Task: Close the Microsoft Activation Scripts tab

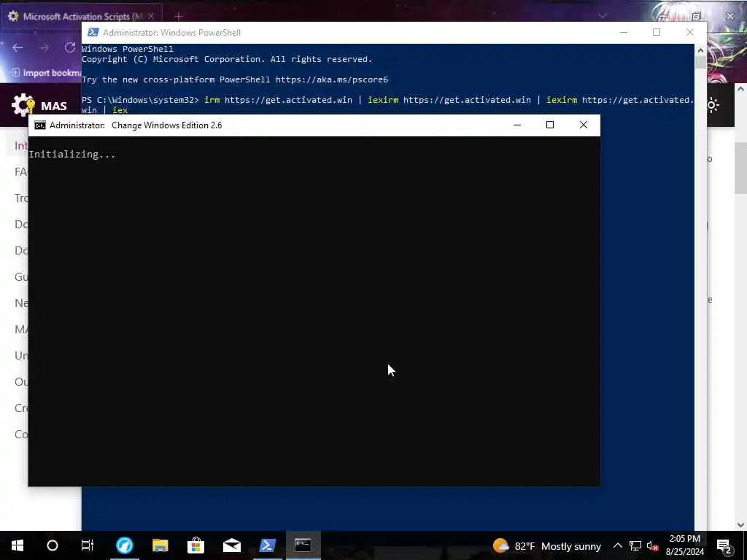Action: point(151,16)
